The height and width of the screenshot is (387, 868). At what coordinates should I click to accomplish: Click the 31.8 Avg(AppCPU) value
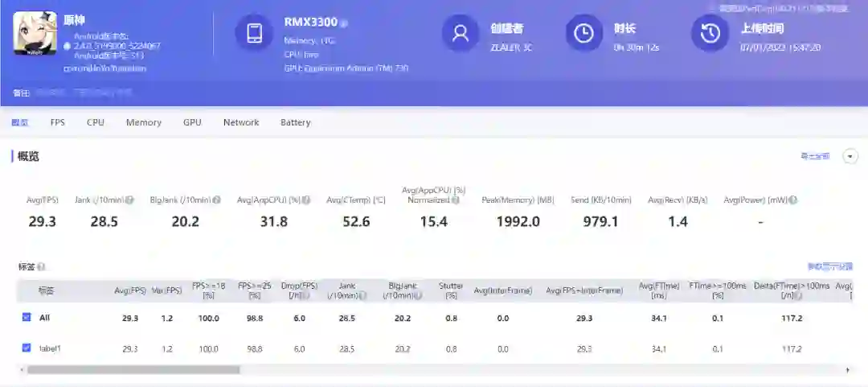[273, 222]
